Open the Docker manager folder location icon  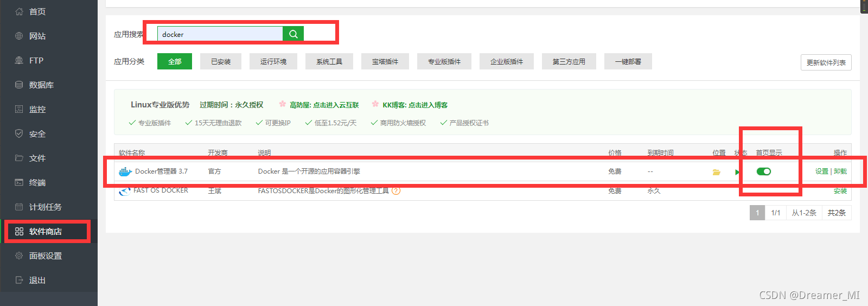click(x=716, y=172)
